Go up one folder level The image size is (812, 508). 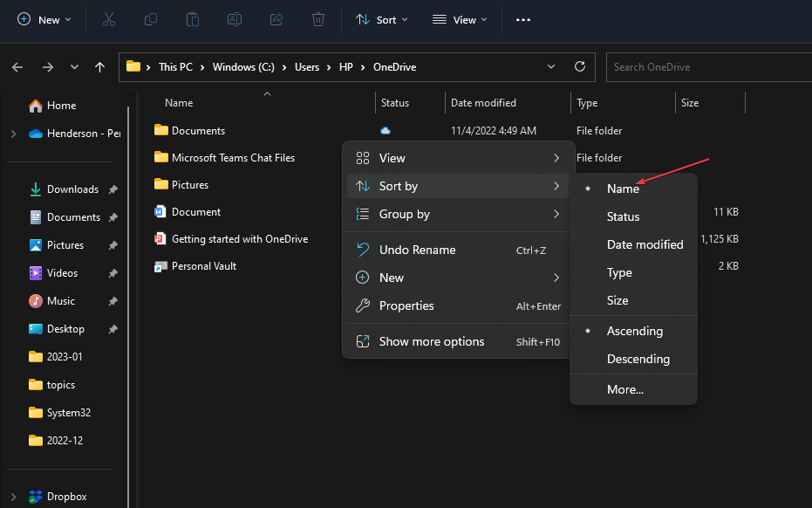(x=99, y=67)
